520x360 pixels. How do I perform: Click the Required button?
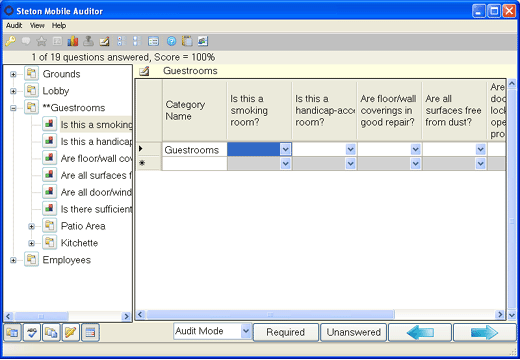tap(286, 332)
